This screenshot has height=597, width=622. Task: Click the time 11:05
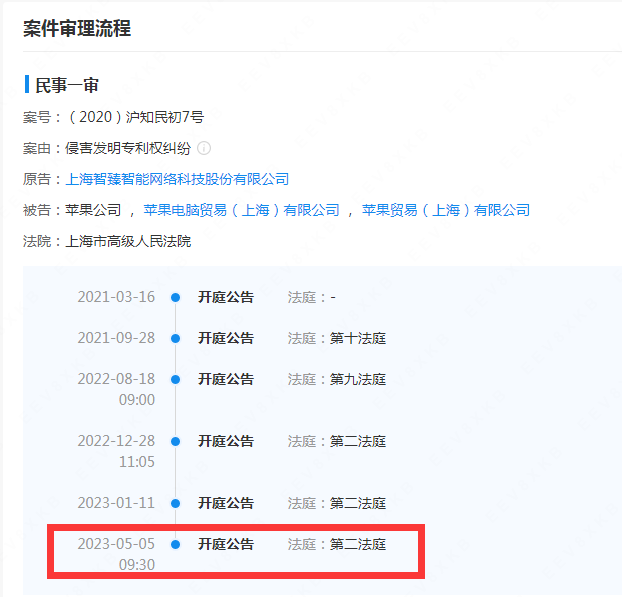[137, 462]
